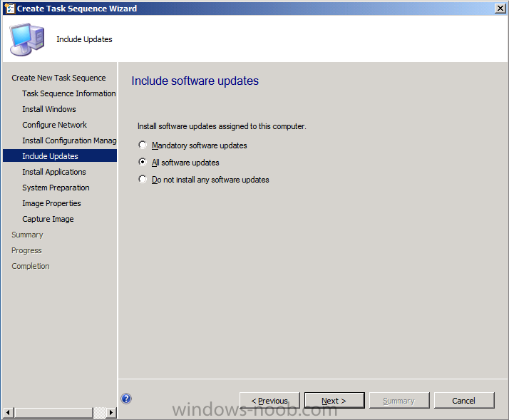This screenshot has width=509, height=420.
Task: Click the sidebar scroll right arrow
Action: pyautogui.click(x=111, y=413)
